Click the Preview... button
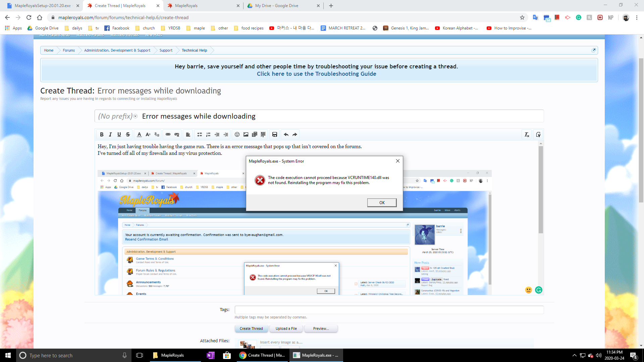 [x=321, y=328]
